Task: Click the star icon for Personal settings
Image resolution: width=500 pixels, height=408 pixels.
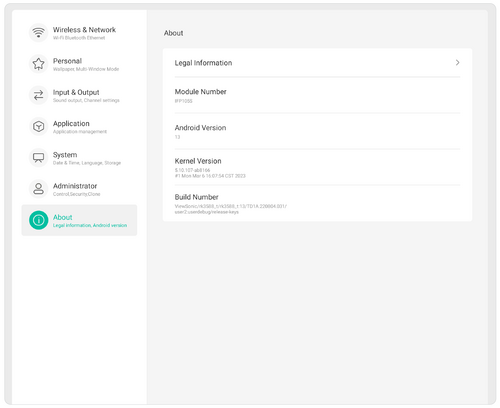Action: pos(38,64)
